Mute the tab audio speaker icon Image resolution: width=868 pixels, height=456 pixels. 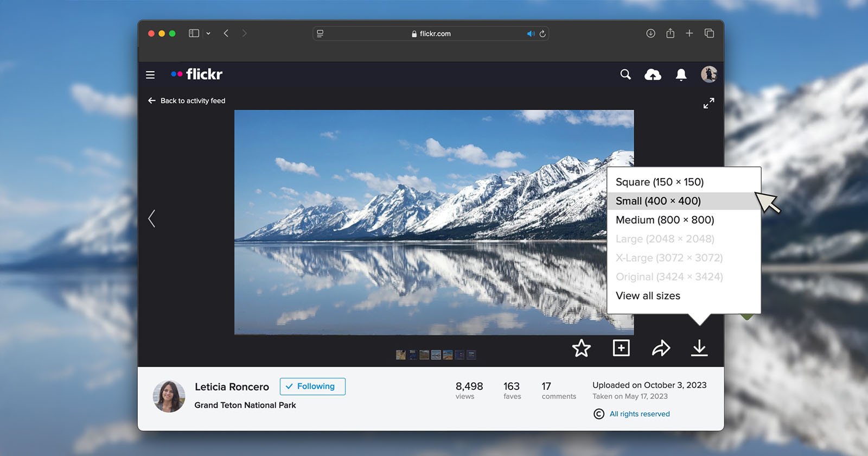click(x=530, y=34)
